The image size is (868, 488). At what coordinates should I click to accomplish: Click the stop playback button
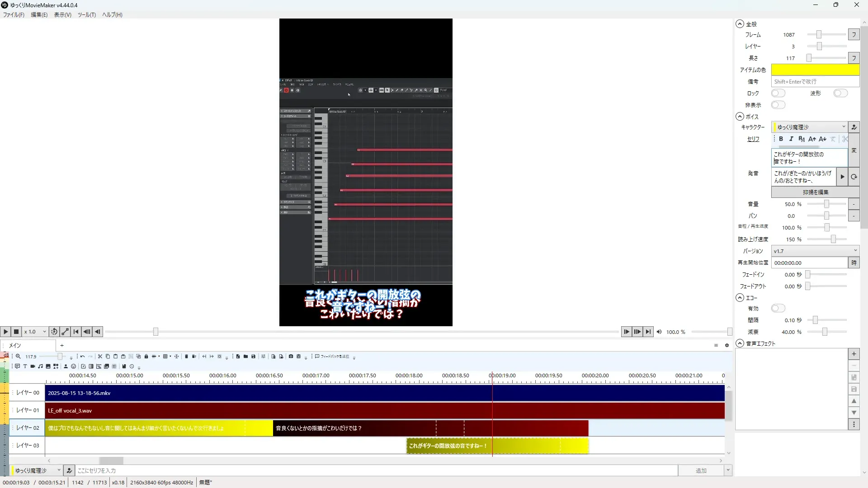coord(16,332)
